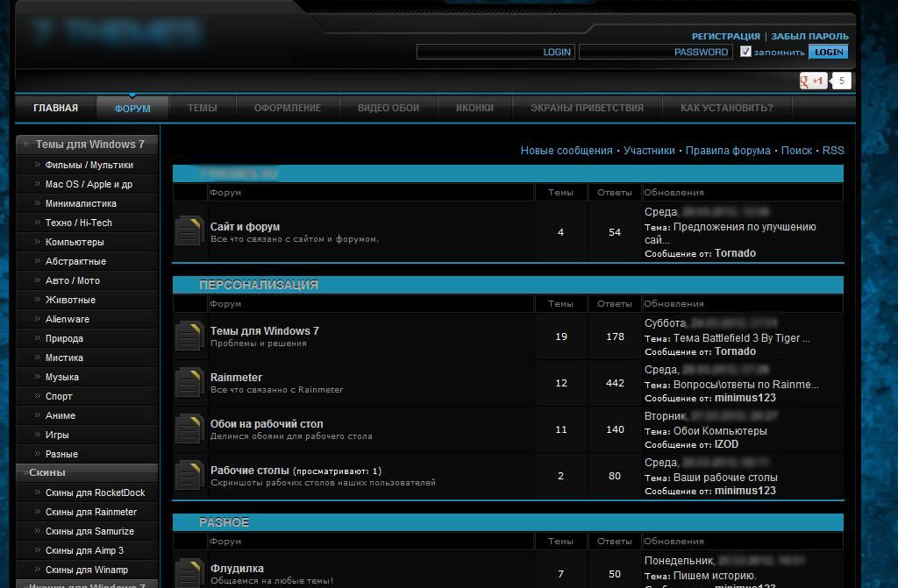Open Скины для Samurize in sidebar
Image resolution: width=898 pixels, height=588 pixels.
[89, 531]
